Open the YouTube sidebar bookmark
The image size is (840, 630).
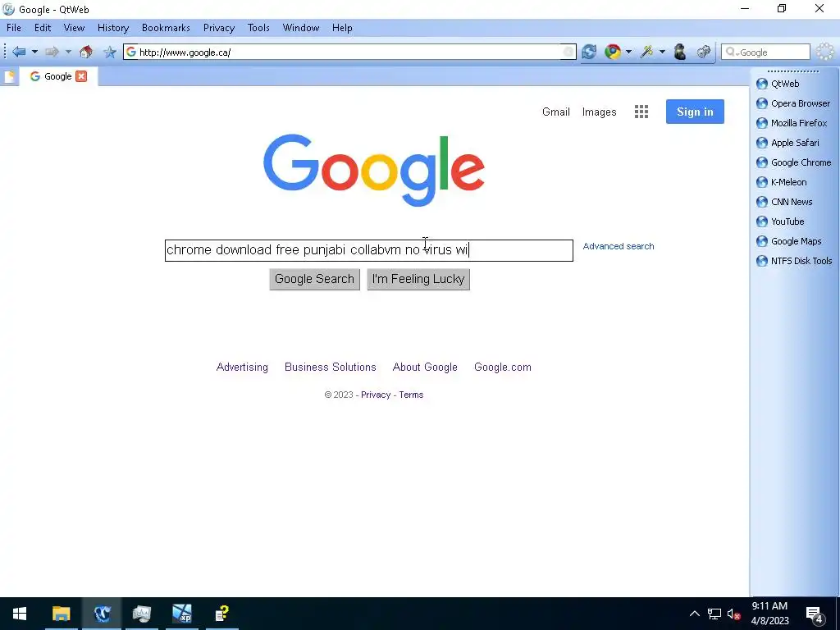tap(780, 221)
